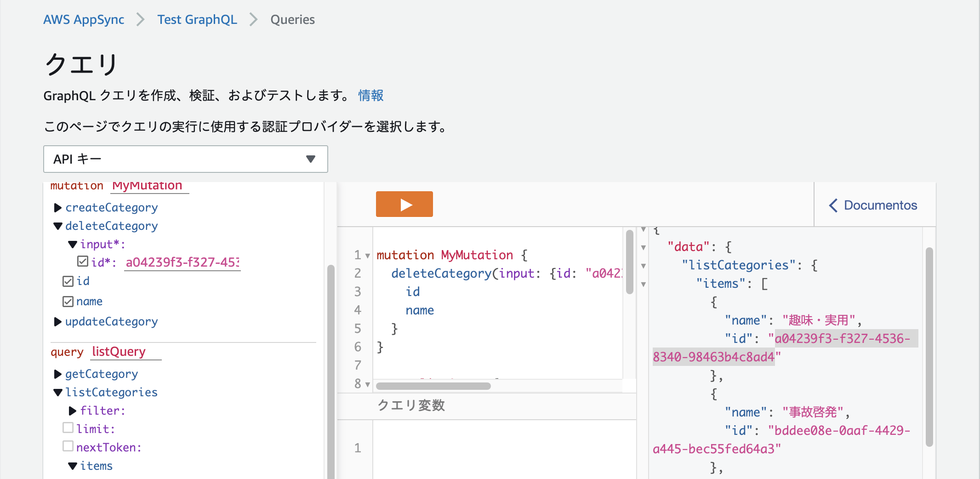The height and width of the screenshot is (479, 980).
Task: Run the query with the orange play button
Action: coord(404,204)
